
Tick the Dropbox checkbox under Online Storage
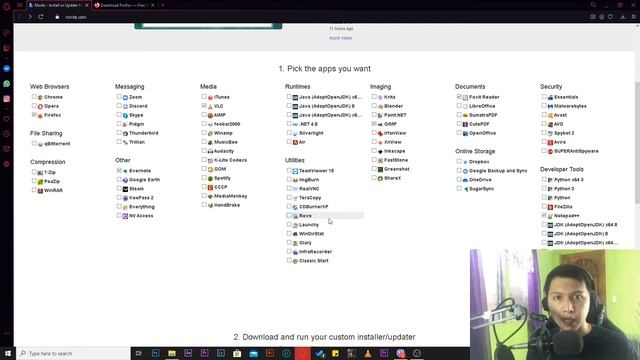coord(459,161)
